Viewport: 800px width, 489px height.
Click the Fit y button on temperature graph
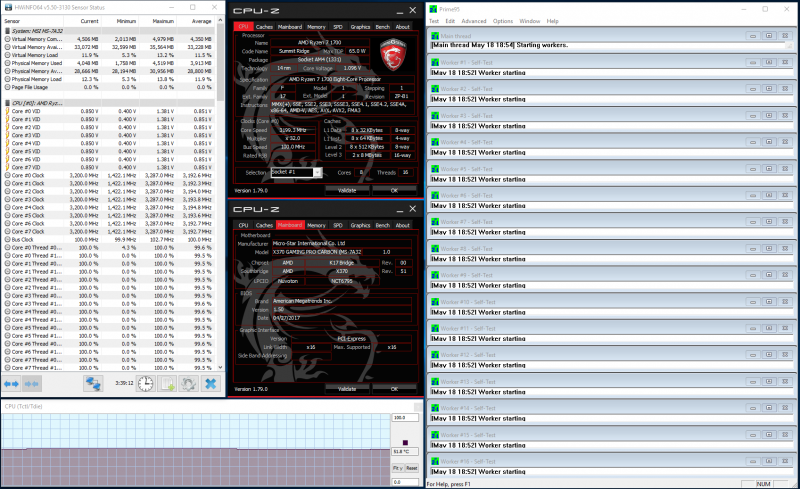click(398, 468)
